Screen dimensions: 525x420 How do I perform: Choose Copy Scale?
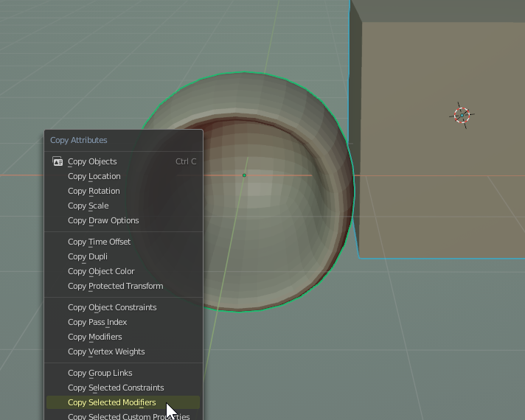coord(123,206)
